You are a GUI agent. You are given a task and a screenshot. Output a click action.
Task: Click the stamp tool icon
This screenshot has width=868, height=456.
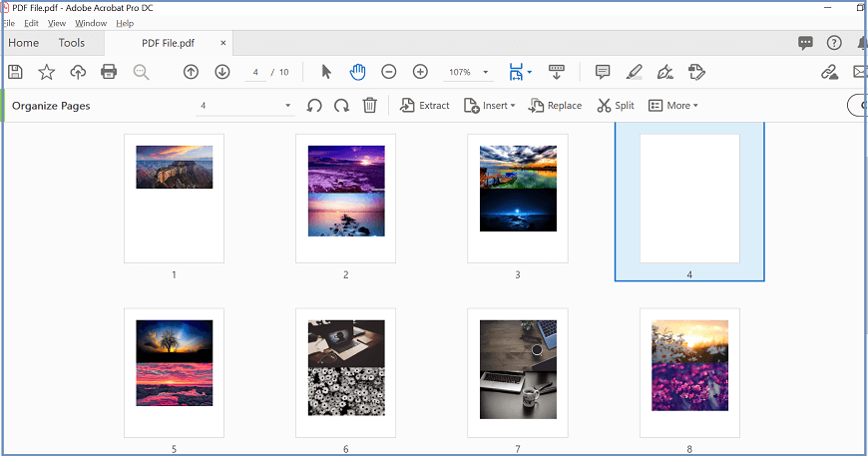[x=696, y=72]
